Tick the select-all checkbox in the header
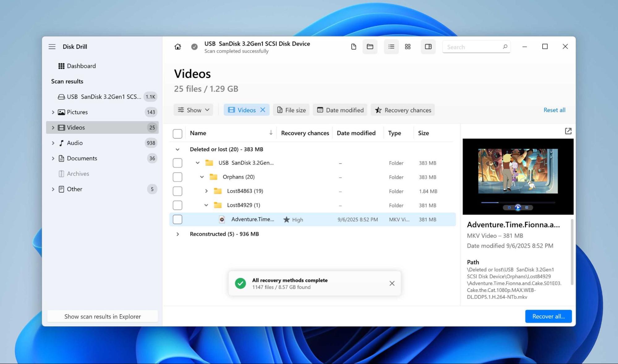Screen dimensions: 618x364 [177, 133]
